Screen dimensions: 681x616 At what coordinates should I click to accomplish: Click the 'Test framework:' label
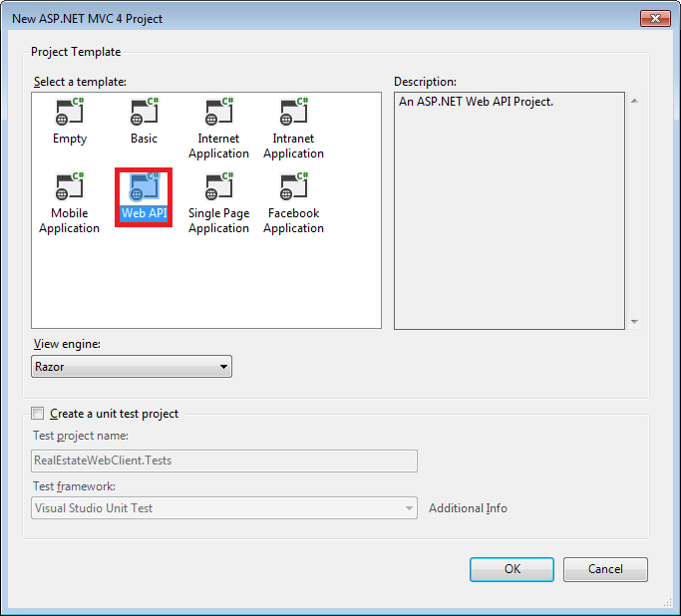click(x=74, y=486)
